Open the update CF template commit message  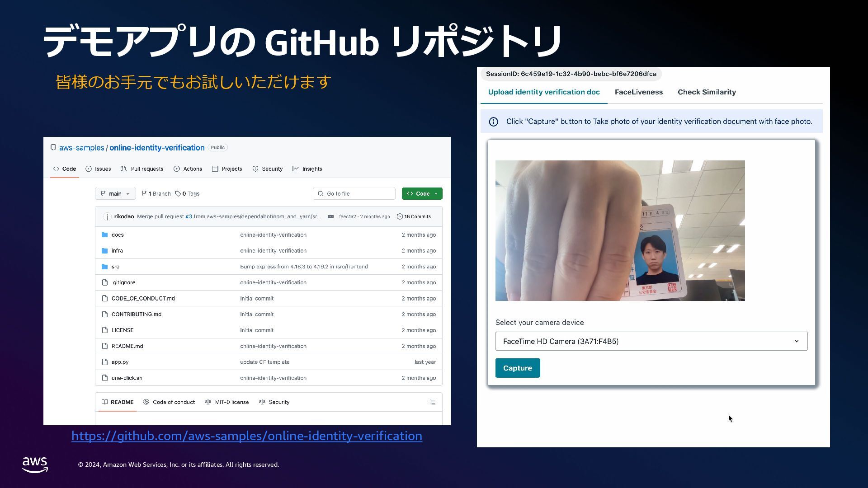[264, 362]
